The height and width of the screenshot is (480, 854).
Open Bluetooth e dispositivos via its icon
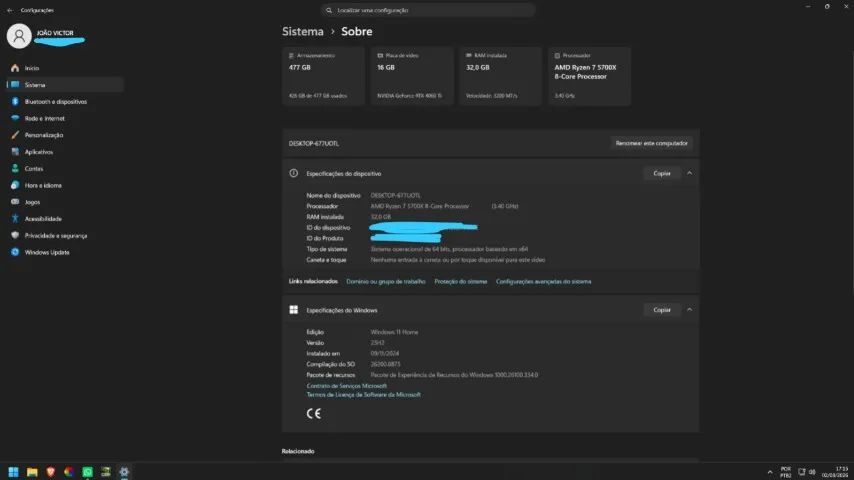click(15, 101)
